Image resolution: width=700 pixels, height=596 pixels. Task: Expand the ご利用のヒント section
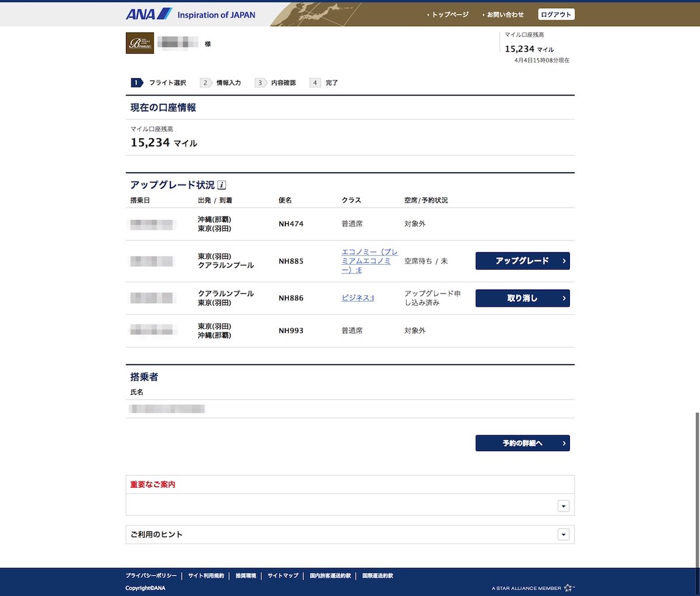point(563,534)
